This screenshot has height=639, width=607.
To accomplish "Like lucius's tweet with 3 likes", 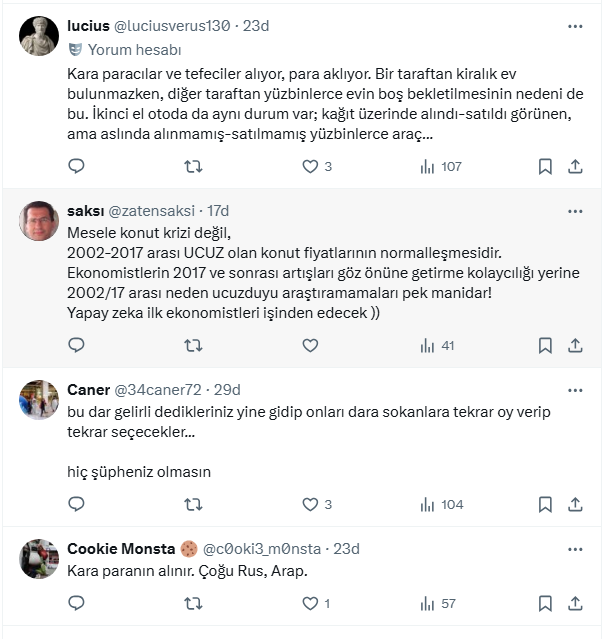I will click(317, 166).
